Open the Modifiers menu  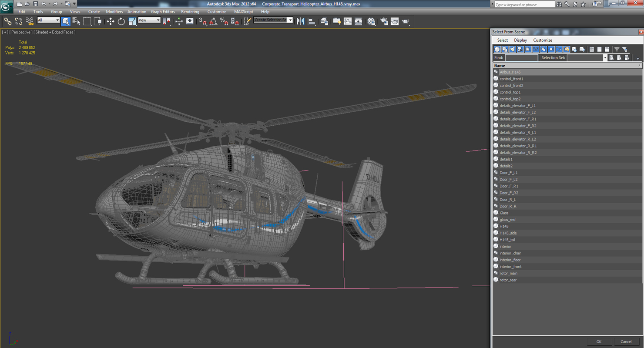coord(114,12)
